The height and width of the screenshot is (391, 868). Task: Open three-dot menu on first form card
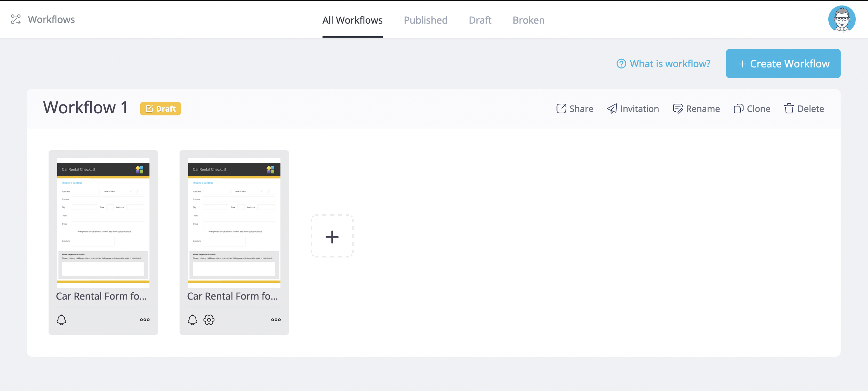point(145,319)
